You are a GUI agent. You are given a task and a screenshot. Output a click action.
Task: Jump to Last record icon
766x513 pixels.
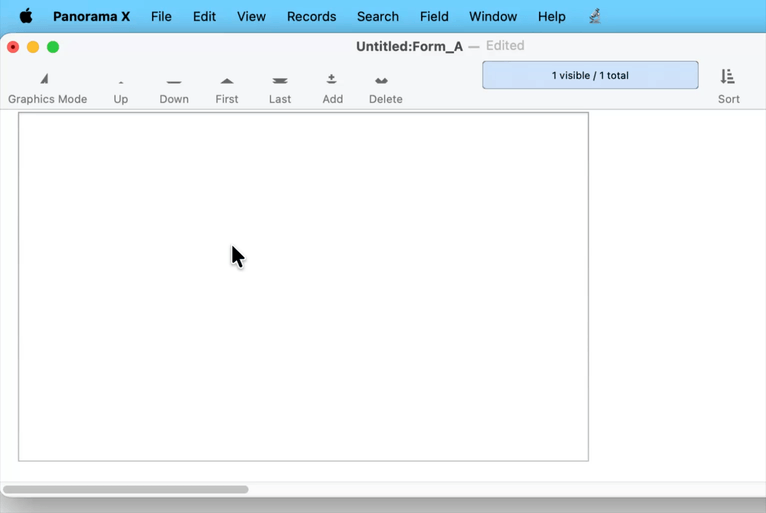[x=280, y=81]
